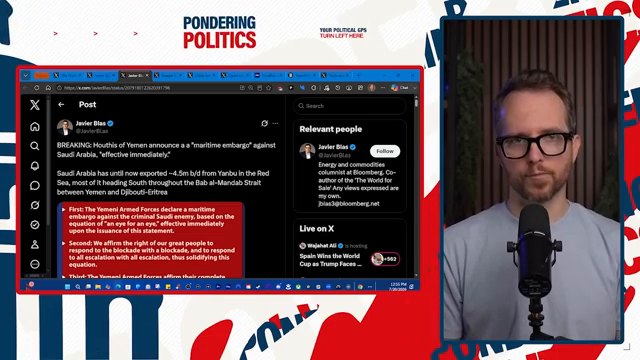Open the More circle icon in sidebar

point(35,264)
